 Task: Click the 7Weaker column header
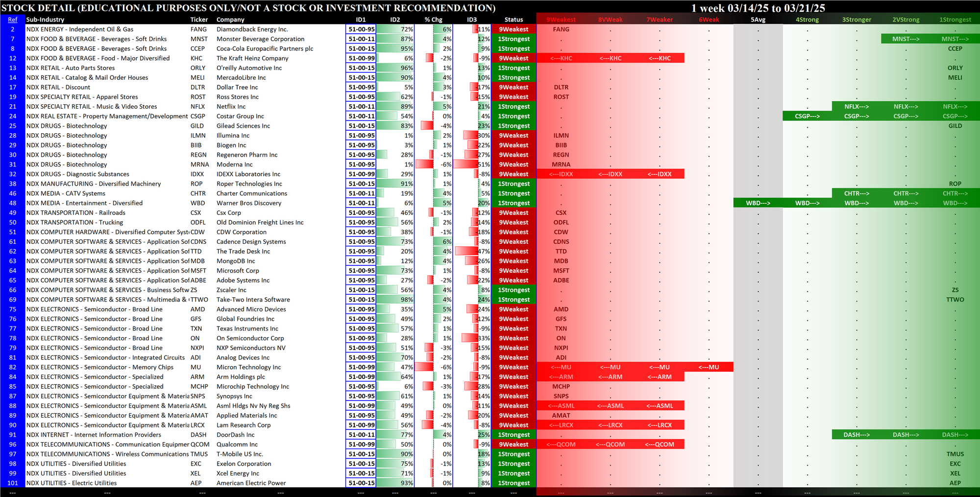point(660,20)
